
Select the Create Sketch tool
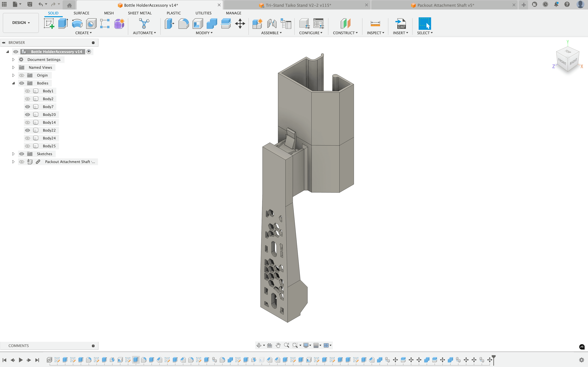click(49, 24)
